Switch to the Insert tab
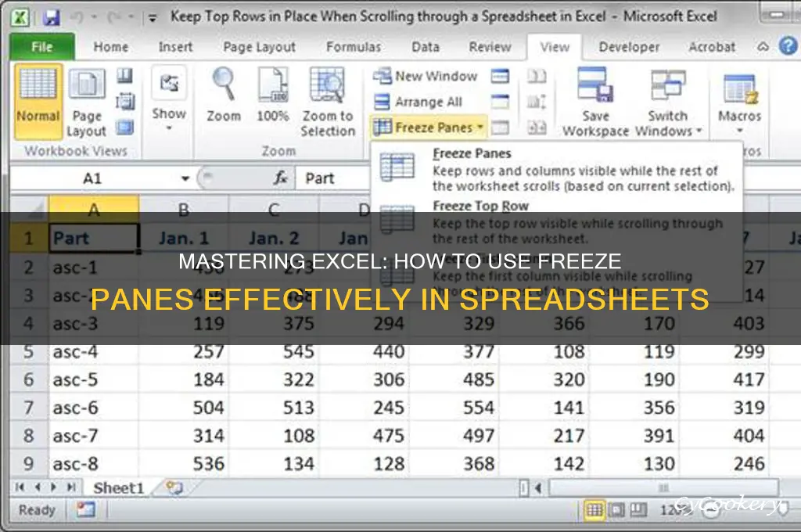 click(x=175, y=47)
